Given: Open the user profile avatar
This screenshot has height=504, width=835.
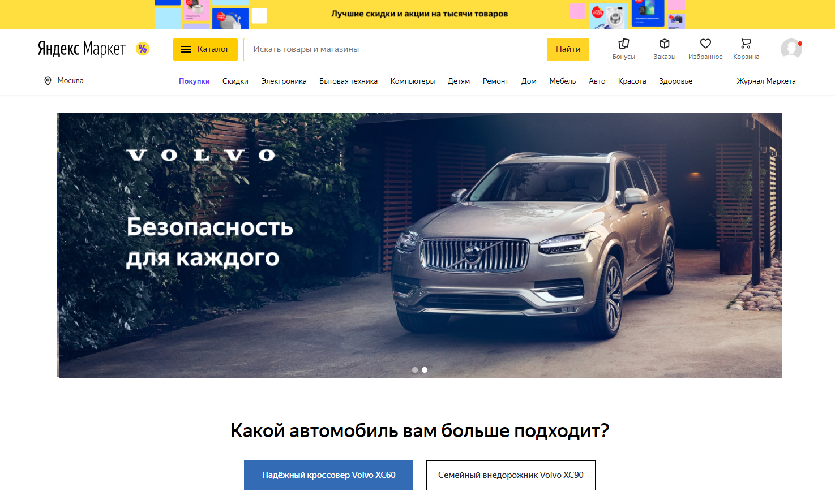Looking at the screenshot, I should tap(791, 49).
